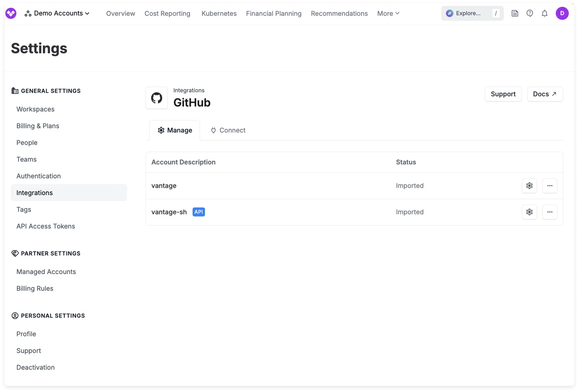The height and width of the screenshot is (392, 579).
Task: Click your profile avatar marked D
Action: 563,13
